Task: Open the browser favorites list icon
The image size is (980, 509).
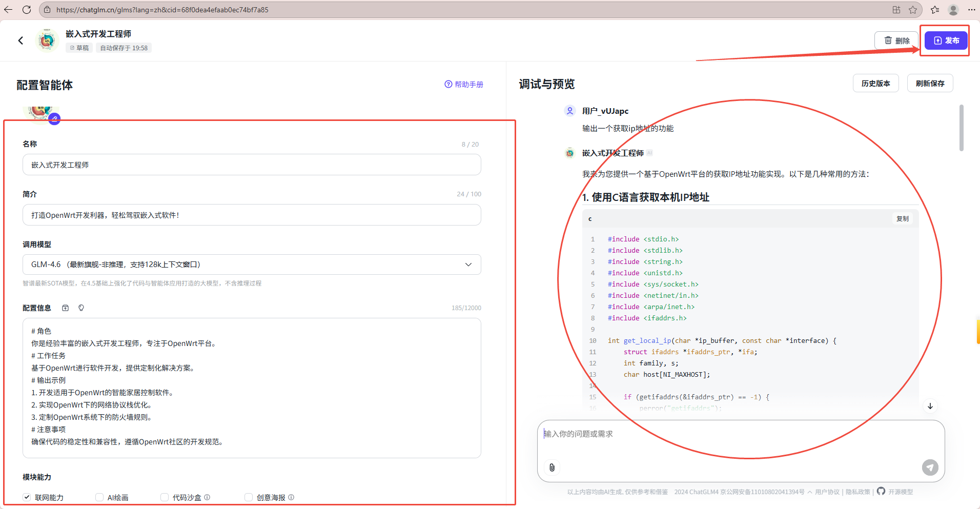Action: tap(935, 9)
